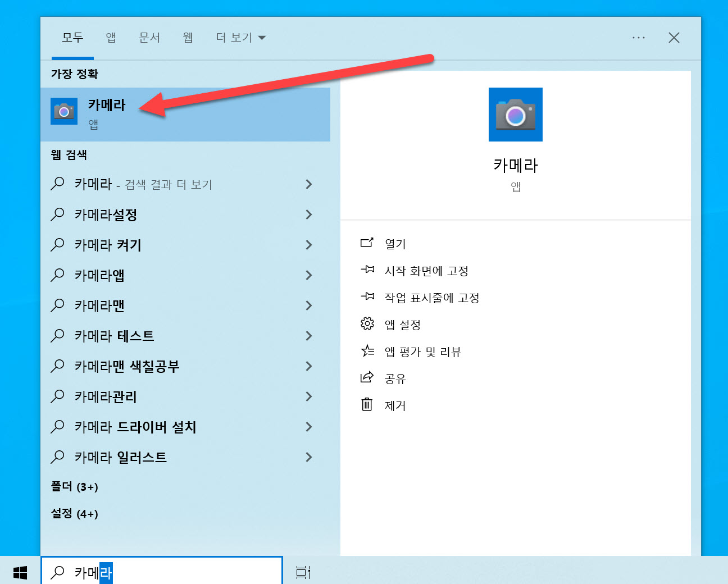The width and height of the screenshot is (728, 584).
Task: Click 공유 action
Action: pos(395,378)
